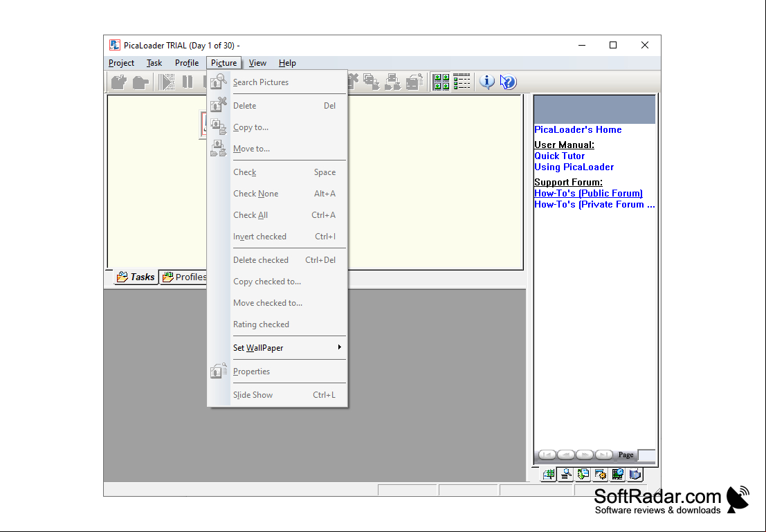Screen dimensions: 766x532
Task: Open the green download arrow bottom tab
Action: tap(583, 475)
